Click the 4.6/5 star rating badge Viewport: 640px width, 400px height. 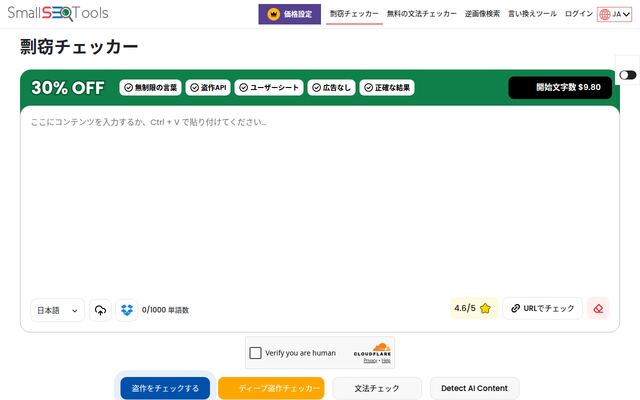473,309
